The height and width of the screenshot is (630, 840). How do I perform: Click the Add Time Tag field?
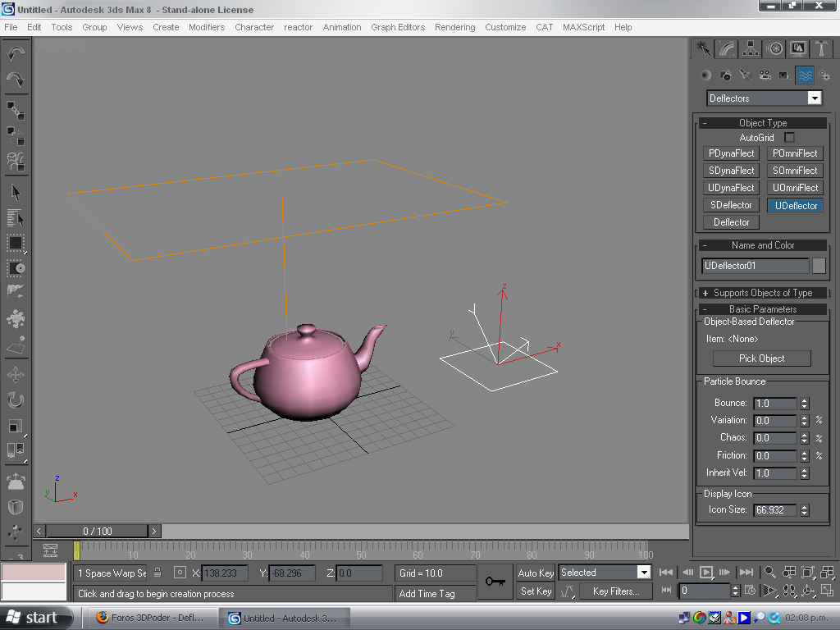pos(435,593)
